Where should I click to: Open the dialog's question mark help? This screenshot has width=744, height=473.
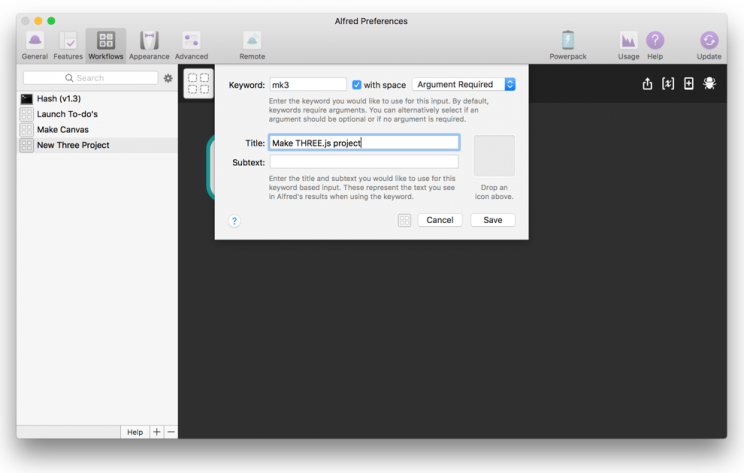pos(234,221)
